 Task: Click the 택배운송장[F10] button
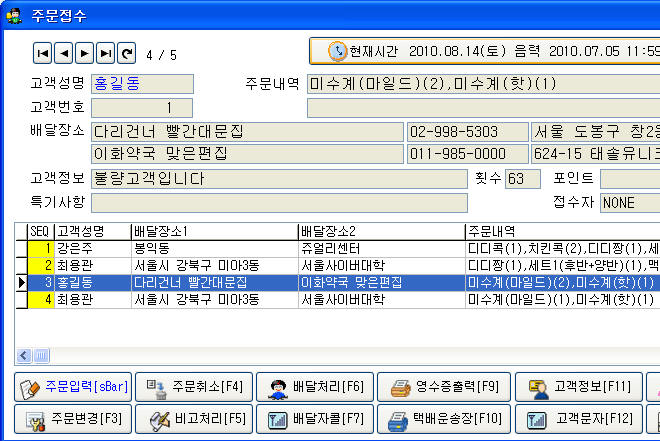pos(444,419)
